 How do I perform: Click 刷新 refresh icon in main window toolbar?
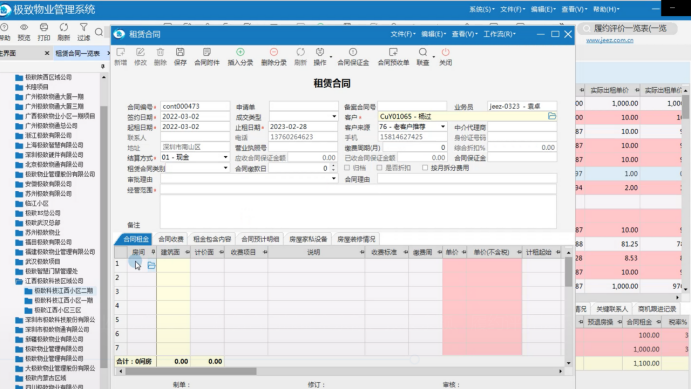click(x=64, y=27)
